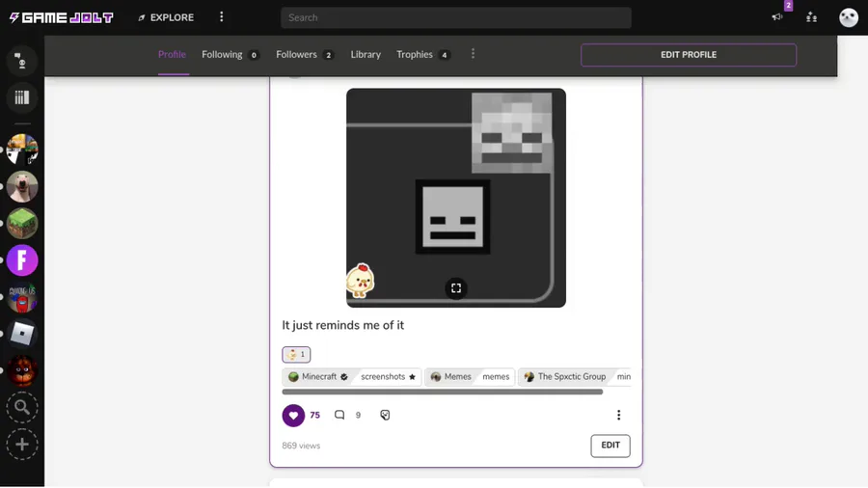This screenshot has height=488, width=868.
Task: Open the screenshots channel tag
Action: (x=388, y=377)
